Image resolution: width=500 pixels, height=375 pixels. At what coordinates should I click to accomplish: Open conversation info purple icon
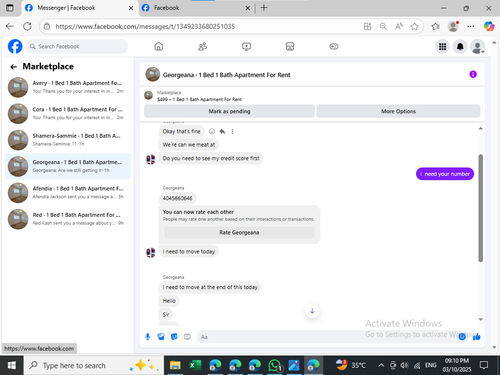click(x=473, y=74)
